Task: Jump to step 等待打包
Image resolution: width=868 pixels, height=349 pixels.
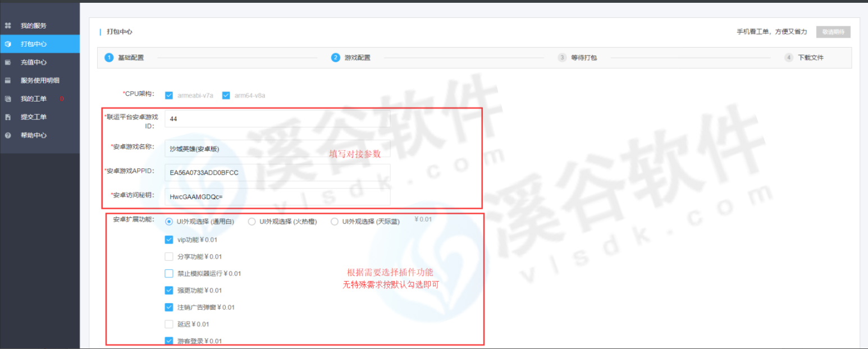Action: click(x=583, y=58)
